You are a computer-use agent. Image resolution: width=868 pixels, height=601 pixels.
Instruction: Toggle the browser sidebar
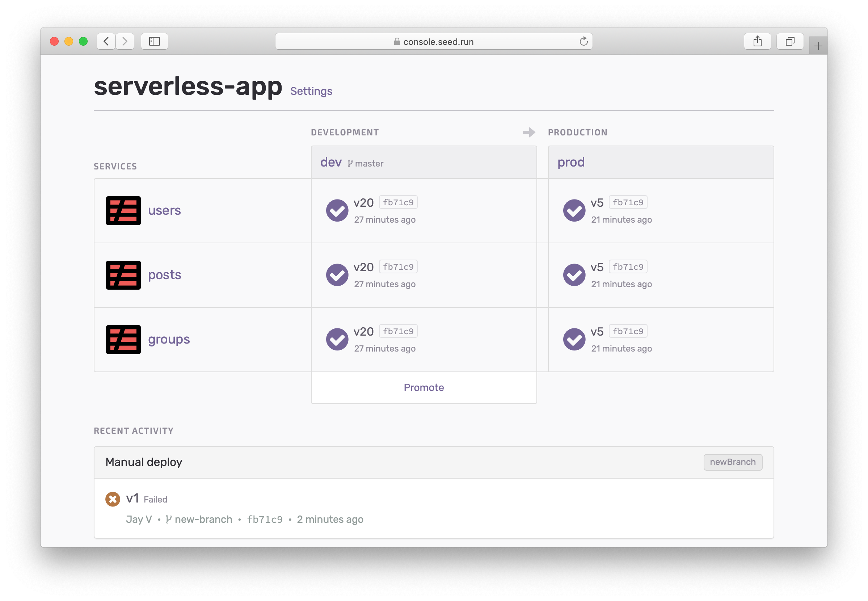coord(154,41)
